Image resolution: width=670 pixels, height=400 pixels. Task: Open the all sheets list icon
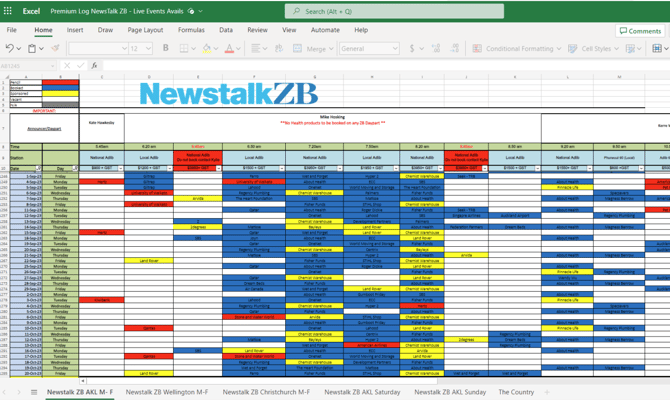point(33,392)
